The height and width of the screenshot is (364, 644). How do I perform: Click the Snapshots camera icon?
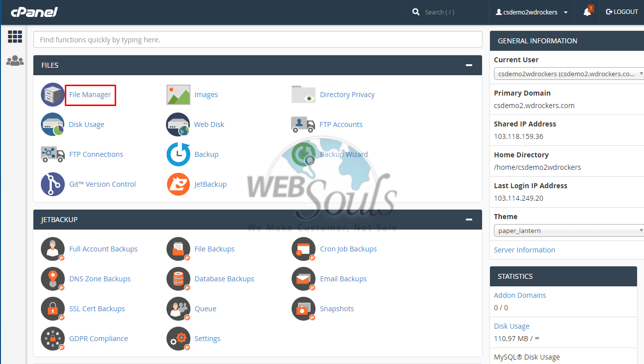pos(304,309)
